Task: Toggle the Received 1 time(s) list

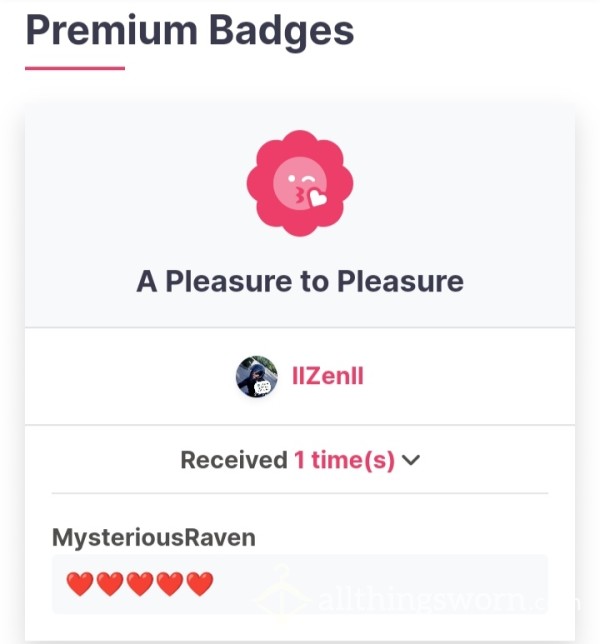Action: [300, 460]
